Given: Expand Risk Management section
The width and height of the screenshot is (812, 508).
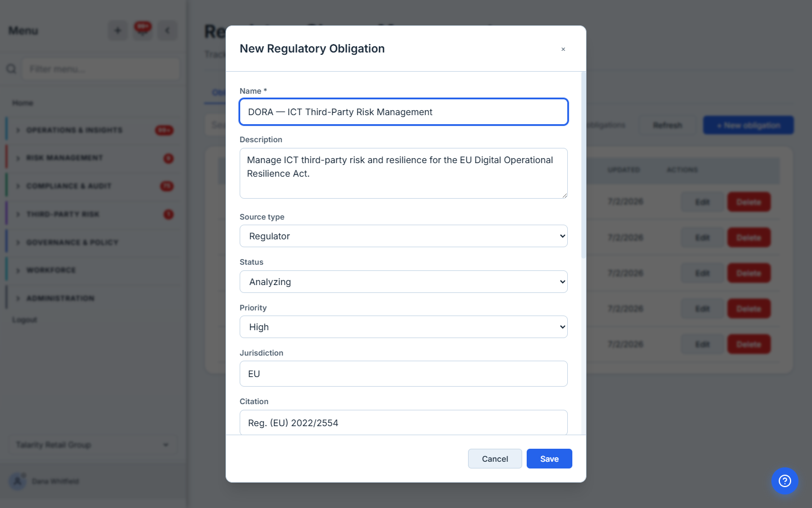Looking at the screenshot, I should point(93,158).
